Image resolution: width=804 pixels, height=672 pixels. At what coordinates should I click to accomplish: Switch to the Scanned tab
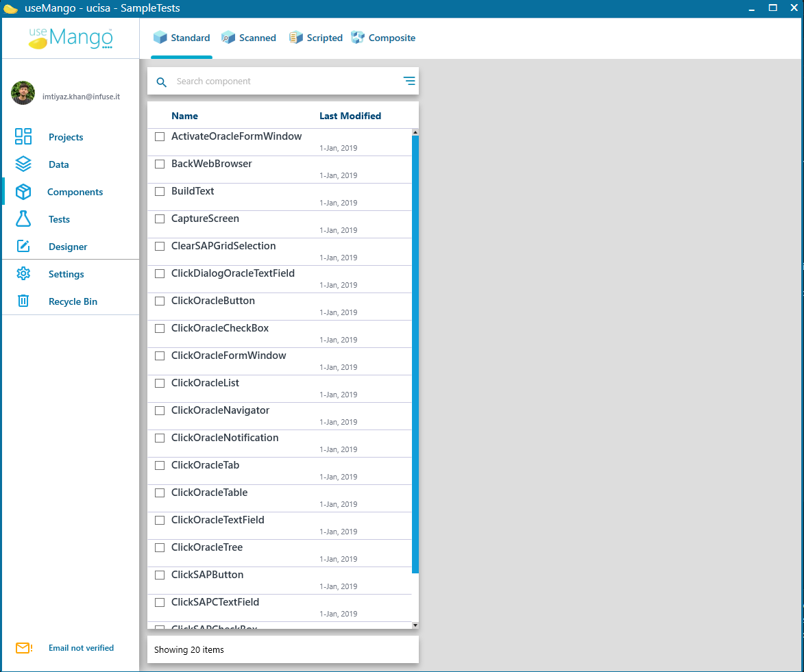point(249,38)
